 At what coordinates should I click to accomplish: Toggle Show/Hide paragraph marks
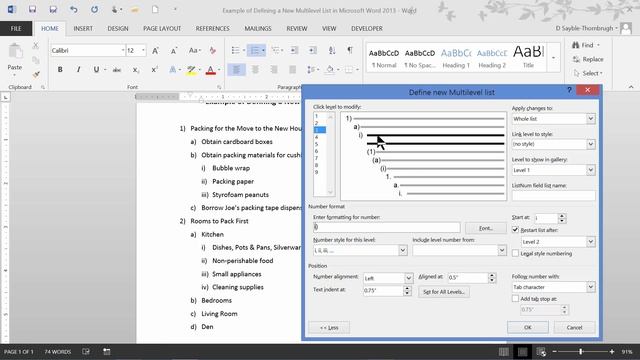tap(350, 50)
